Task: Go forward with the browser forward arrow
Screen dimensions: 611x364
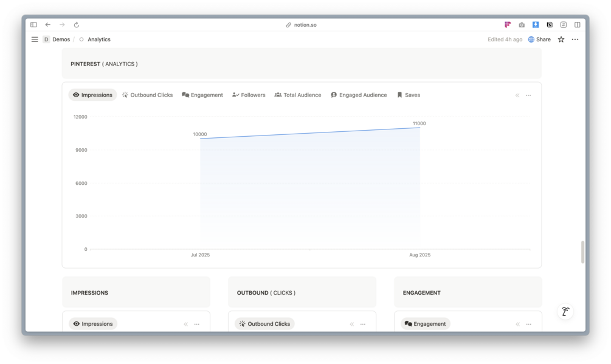Action: 62,24
